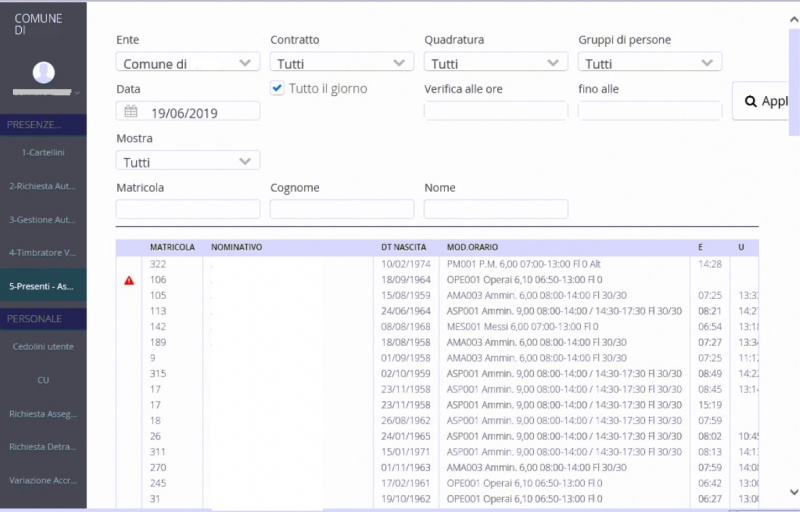Open Cedolini utente sidebar entry
800x512 pixels.
pyautogui.click(x=43, y=346)
